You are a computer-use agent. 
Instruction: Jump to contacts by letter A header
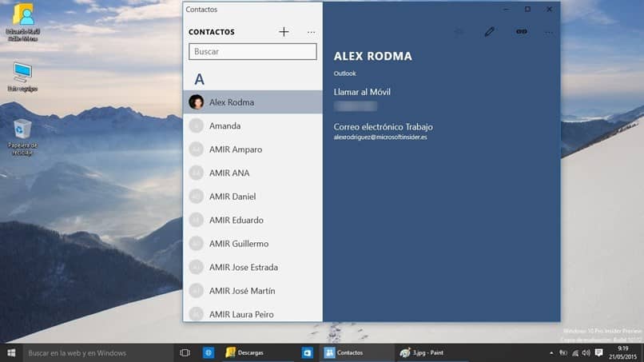click(x=199, y=79)
